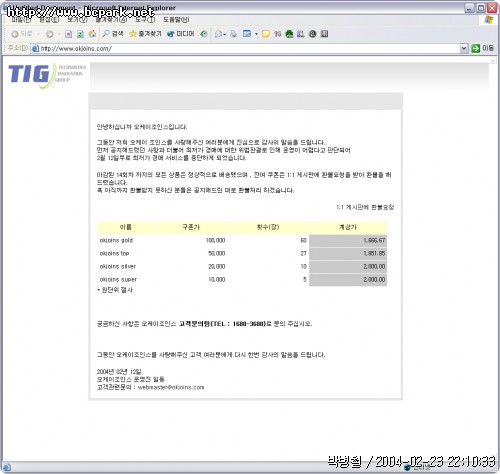Click the 구폰가 column header
The width and height of the screenshot is (500, 474).
[x=191, y=227]
